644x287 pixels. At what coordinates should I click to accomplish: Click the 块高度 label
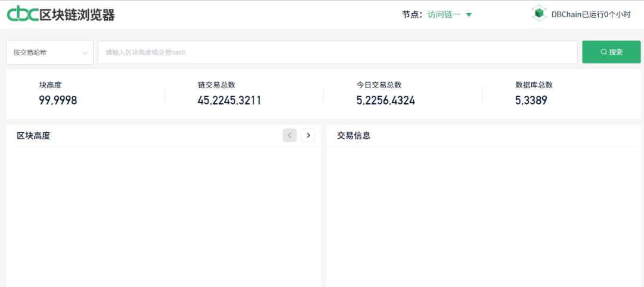click(50, 85)
